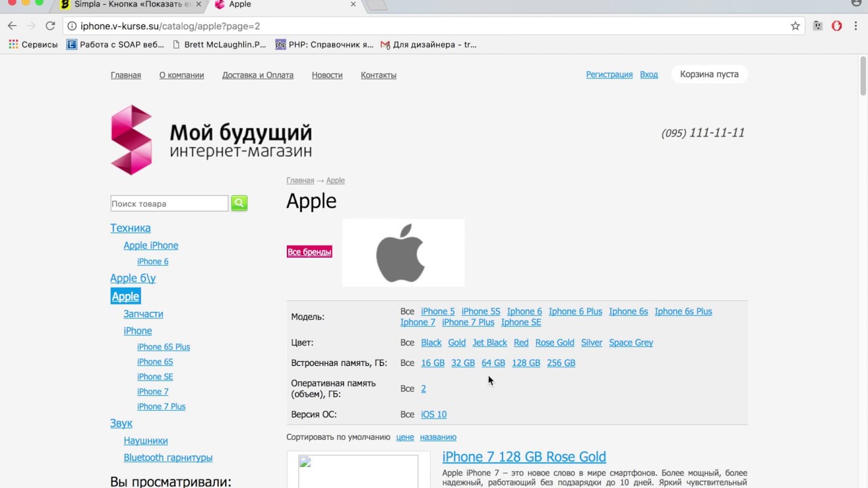Open Звук category in sidebar
This screenshot has width=868, height=488.
coord(121,424)
